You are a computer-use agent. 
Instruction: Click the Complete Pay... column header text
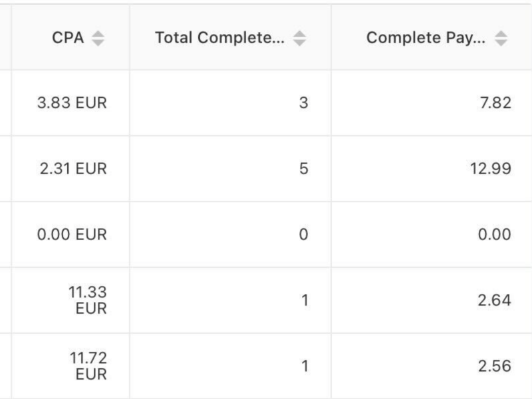(426, 38)
